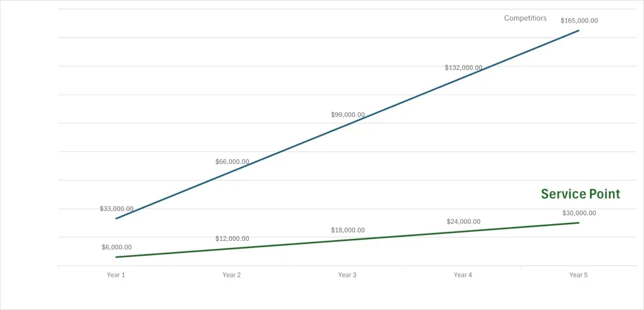The width and height of the screenshot is (644, 310).
Task: Click the $33,000.00 data label
Action: 116,209
